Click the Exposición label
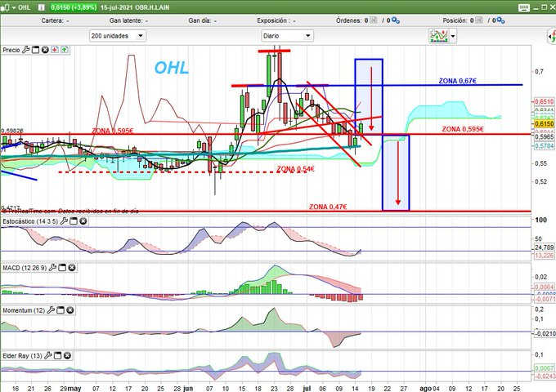The image size is (556, 392). pos(273,20)
